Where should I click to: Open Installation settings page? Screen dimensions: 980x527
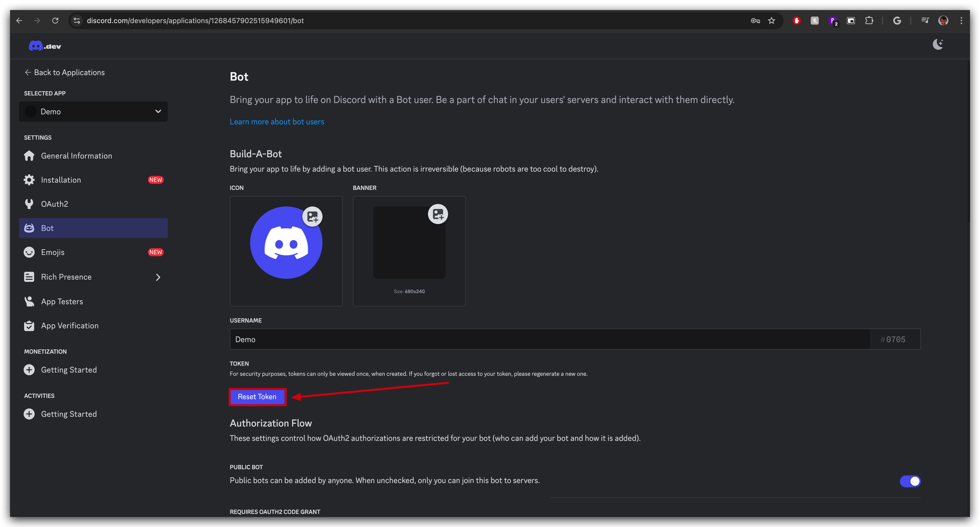pos(93,180)
